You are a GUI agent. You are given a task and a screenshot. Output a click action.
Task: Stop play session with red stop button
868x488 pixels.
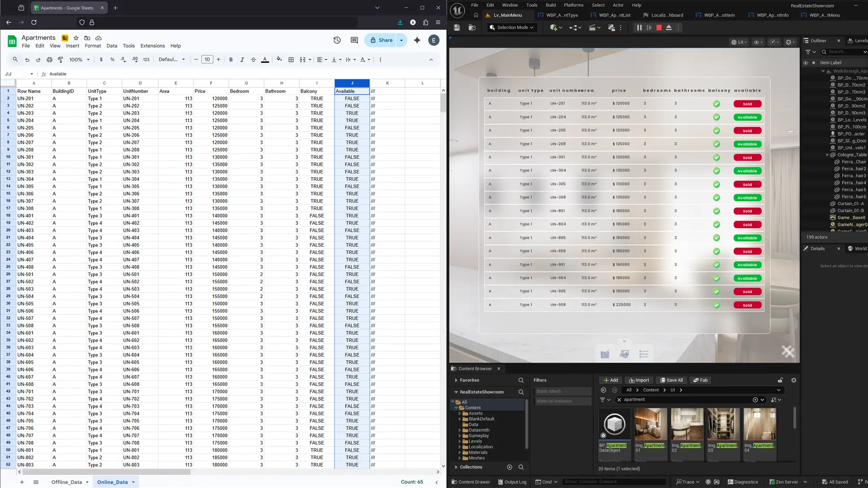(x=659, y=28)
